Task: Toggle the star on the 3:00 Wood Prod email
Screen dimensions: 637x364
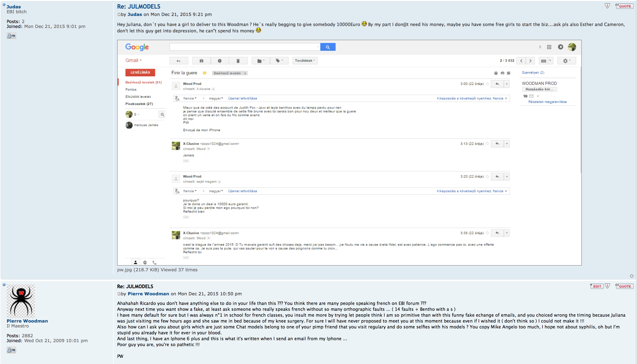Action: point(487,84)
